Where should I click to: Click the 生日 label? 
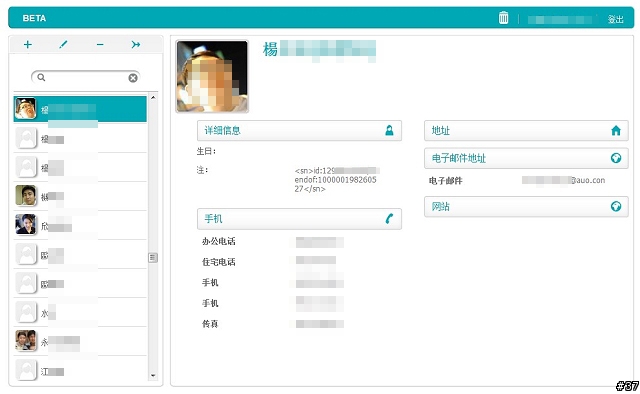click(206, 151)
